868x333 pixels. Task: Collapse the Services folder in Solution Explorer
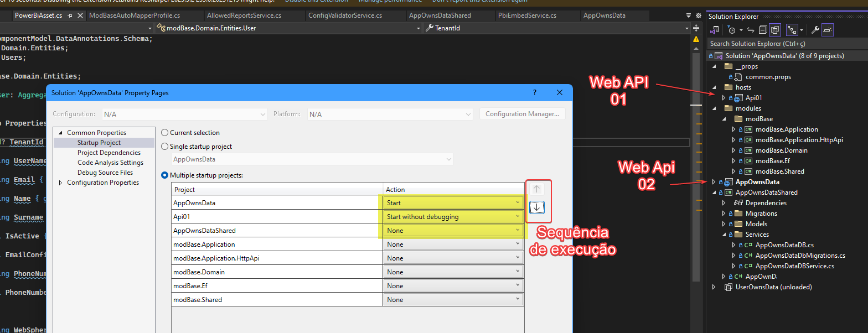tap(724, 235)
